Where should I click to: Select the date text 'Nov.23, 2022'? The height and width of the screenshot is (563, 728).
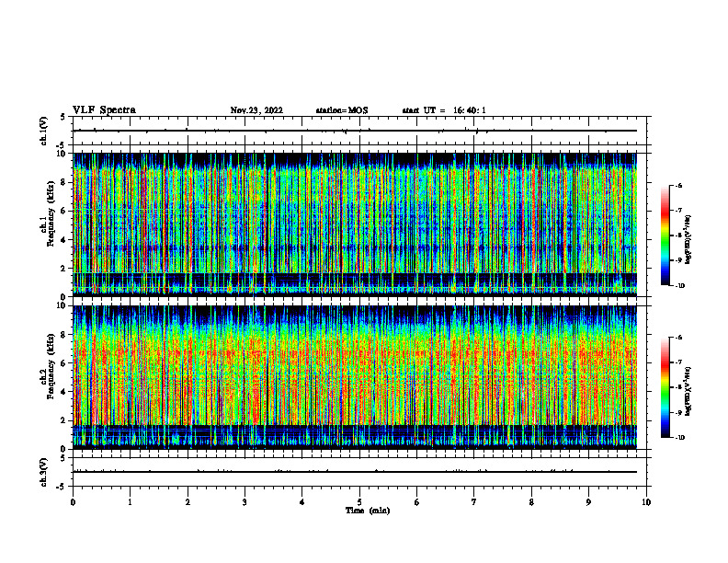pos(256,110)
